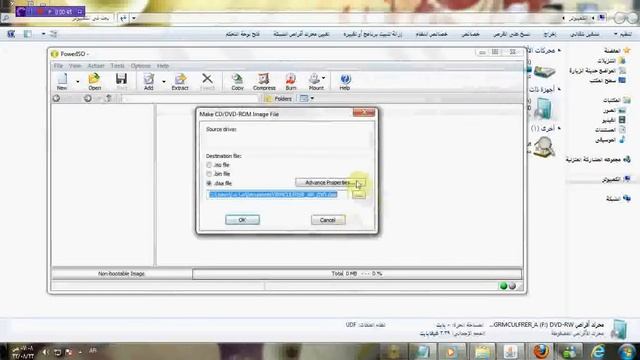This screenshot has height=360, width=640.
Task: Open the Tools menu in PowerISO
Action: tap(118, 66)
